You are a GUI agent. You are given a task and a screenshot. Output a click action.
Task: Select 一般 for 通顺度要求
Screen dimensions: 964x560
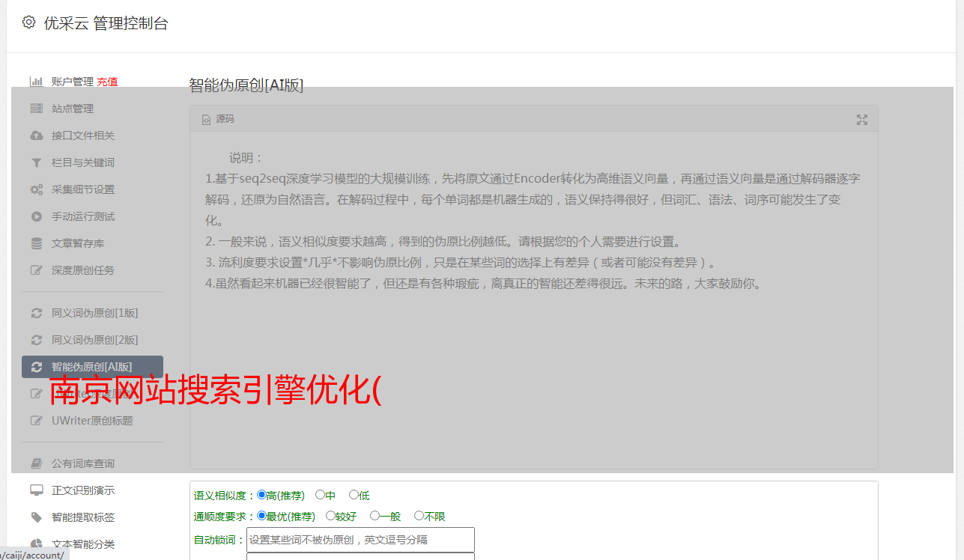[x=375, y=516]
